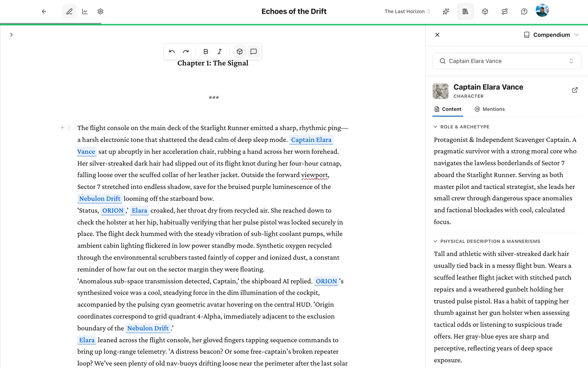Image resolution: width=588 pixels, height=368 pixels.
Task: Click the 'ORION' mention after 'Status,'
Action: [113, 211]
